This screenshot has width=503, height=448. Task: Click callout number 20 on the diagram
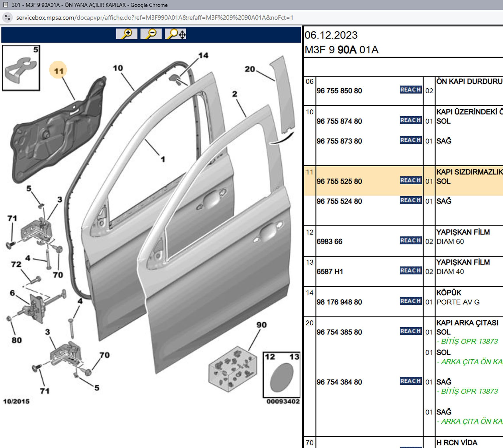click(x=250, y=69)
